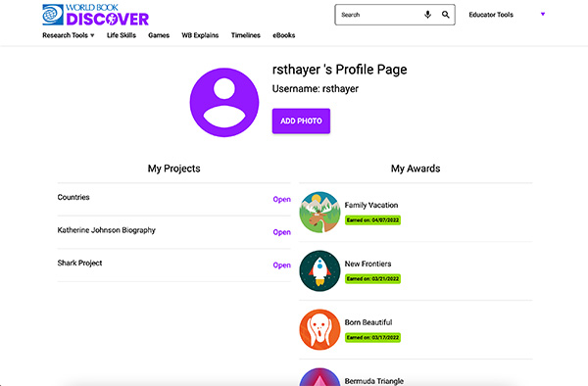The height and width of the screenshot is (386, 588).
Task: Open the Countries project
Action: click(281, 200)
